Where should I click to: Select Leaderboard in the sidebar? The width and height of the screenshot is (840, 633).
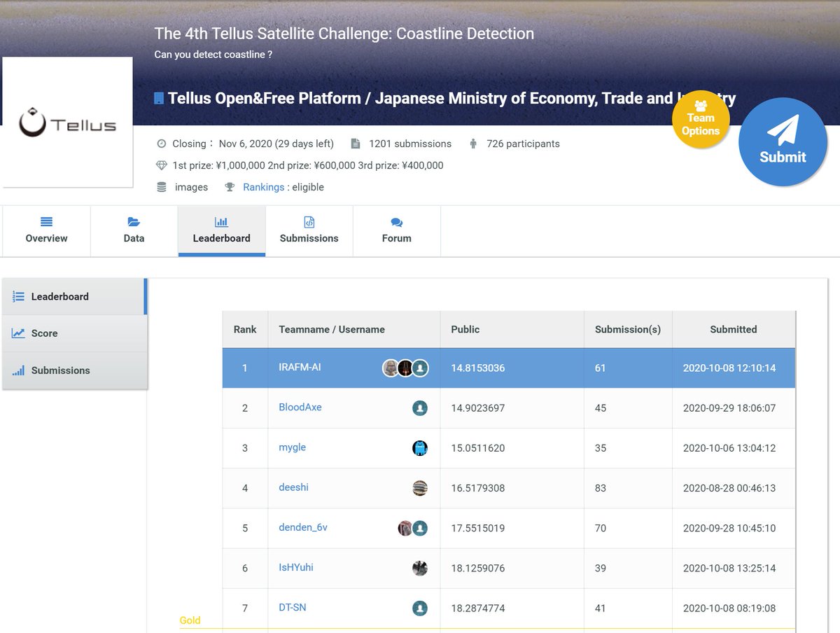point(75,296)
